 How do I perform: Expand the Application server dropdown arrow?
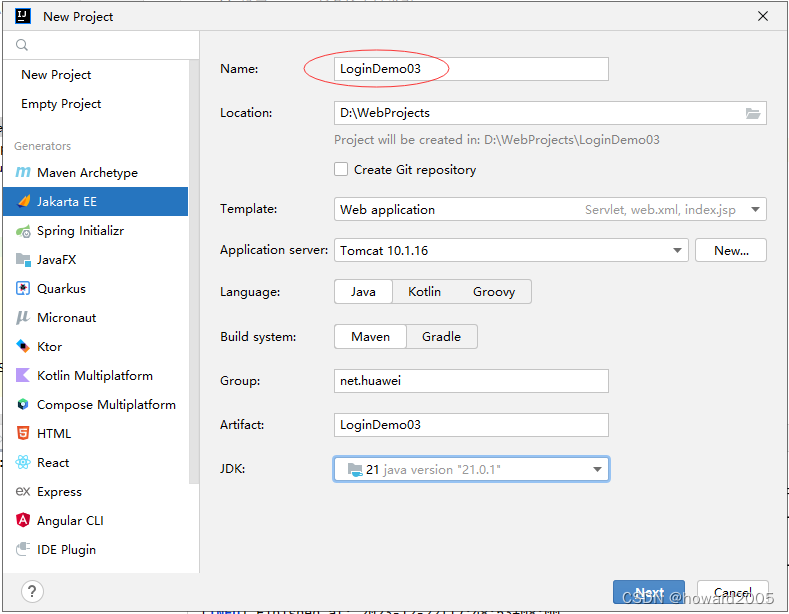[x=677, y=251]
